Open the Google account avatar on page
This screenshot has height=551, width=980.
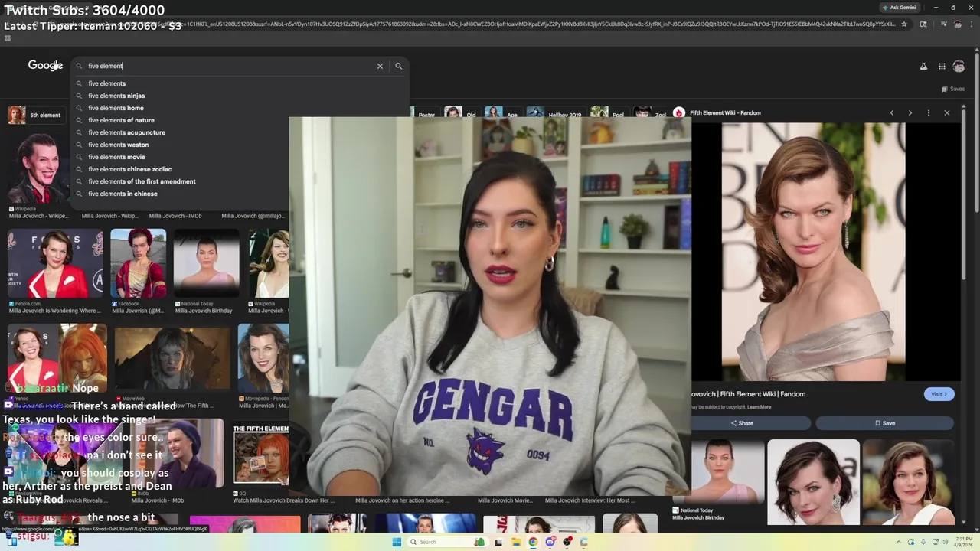point(959,67)
